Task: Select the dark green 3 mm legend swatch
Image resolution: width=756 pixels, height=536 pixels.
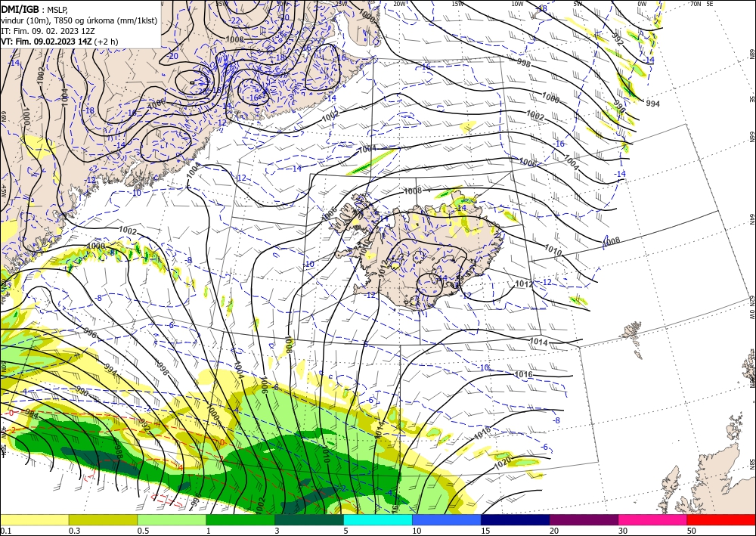Action: pos(309,519)
